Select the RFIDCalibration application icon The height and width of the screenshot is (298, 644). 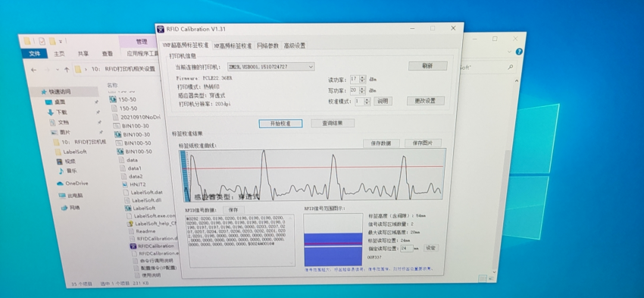(133, 246)
